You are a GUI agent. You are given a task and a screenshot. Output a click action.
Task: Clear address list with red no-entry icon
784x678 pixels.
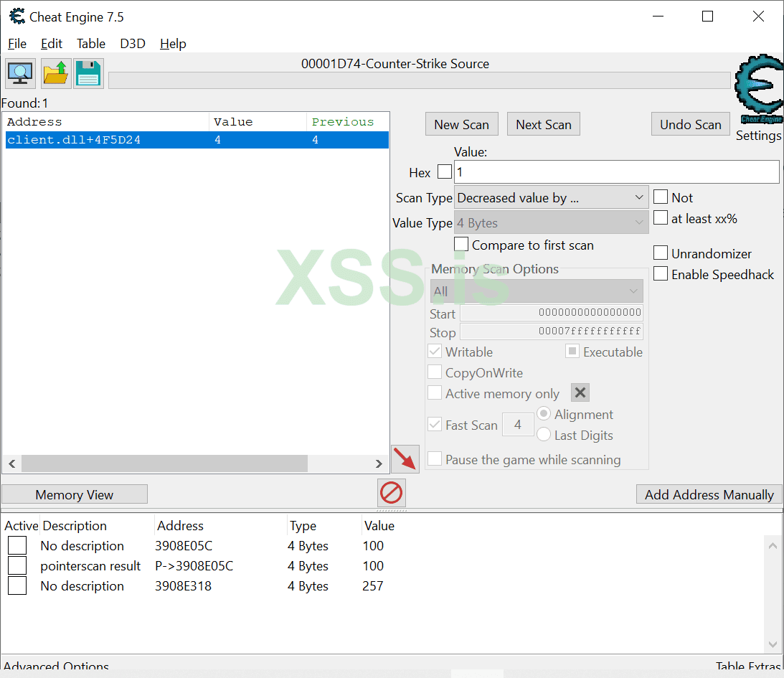tap(391, 492)
